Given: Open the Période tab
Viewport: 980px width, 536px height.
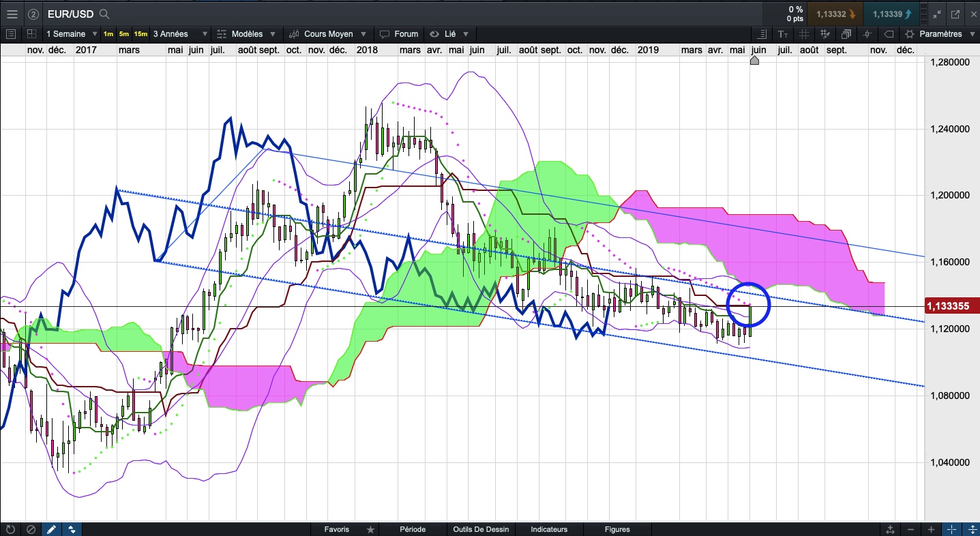Looking at the screenshot, I should (413, 529).
